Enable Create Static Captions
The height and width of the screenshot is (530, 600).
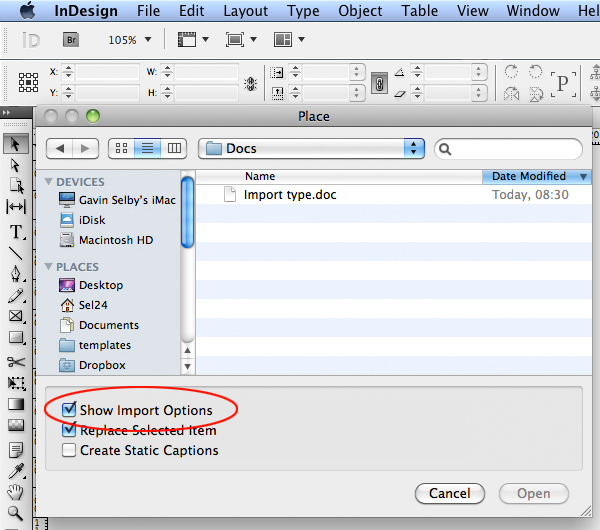point(69,450)
